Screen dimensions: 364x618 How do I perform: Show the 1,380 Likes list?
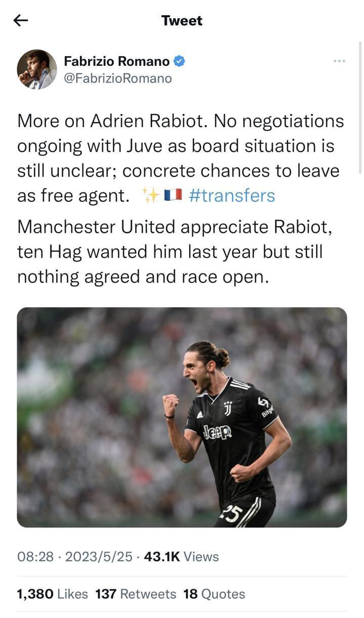(x=53, y=594)
